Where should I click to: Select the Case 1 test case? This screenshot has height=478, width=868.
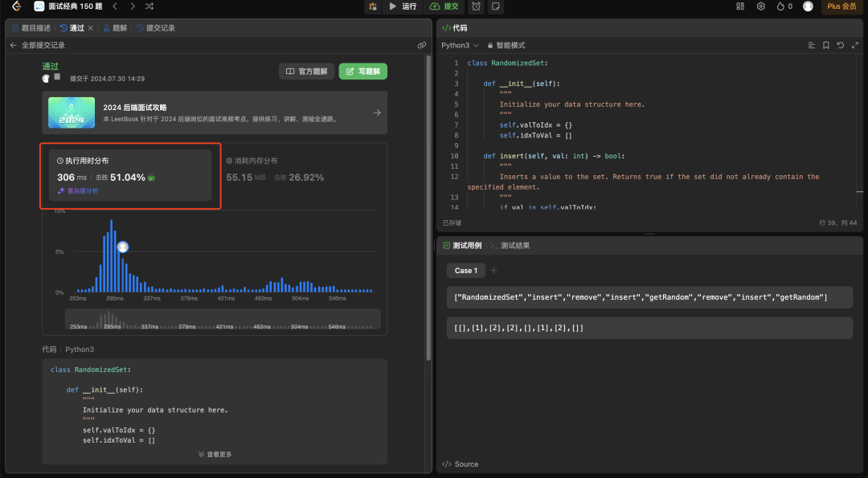466,271
